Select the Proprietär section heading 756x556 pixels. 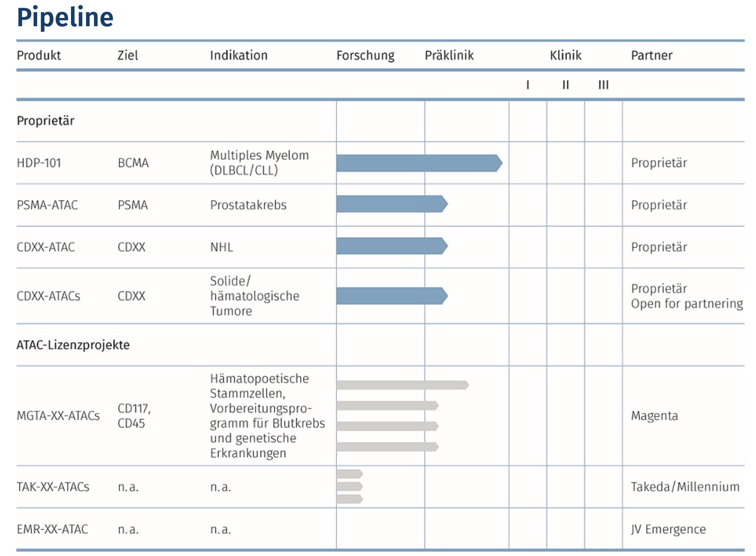(x=46, y=121)
